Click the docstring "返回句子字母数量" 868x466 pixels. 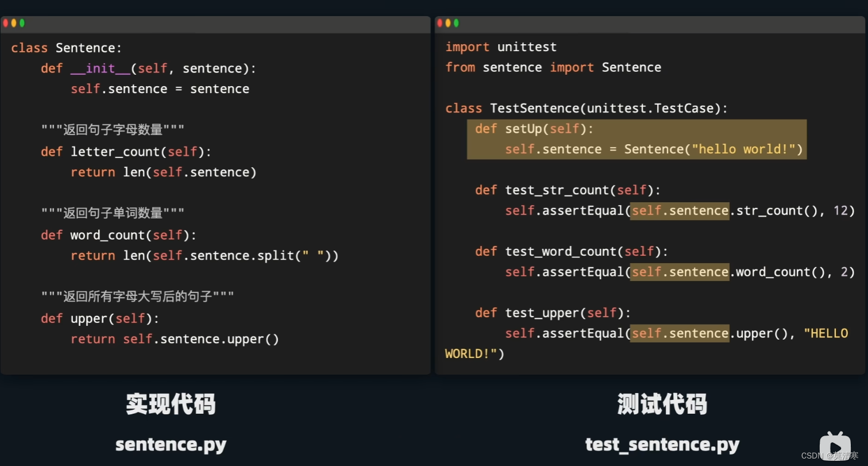(113, 130)
